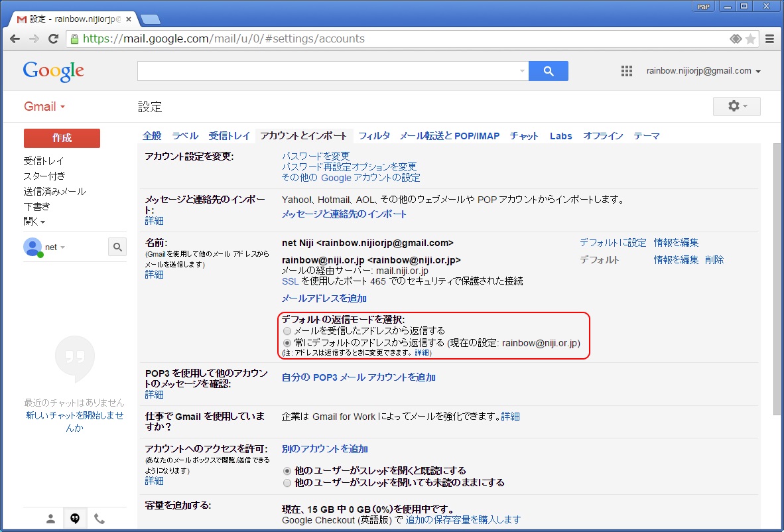Choose mark thread as read when opened

click(x=287, y=471)
